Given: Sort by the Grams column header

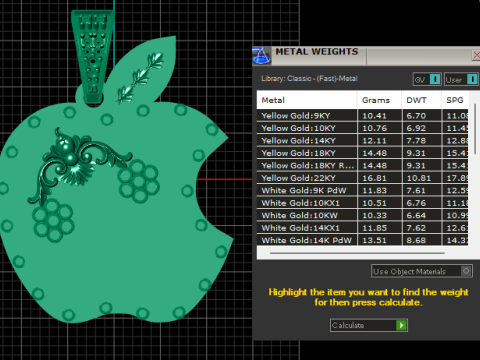Looking at the screenshot, I should 379,100.
